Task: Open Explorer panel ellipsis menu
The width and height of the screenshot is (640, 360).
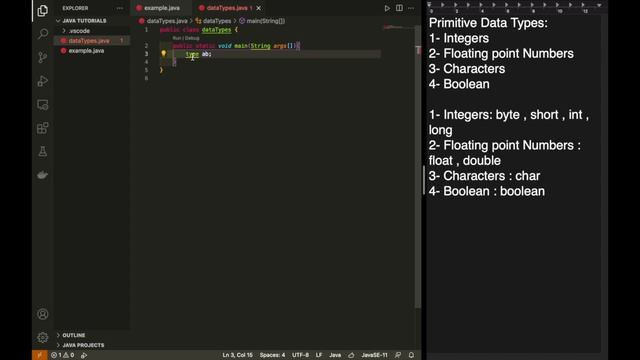Action: (x=120, y=8)
